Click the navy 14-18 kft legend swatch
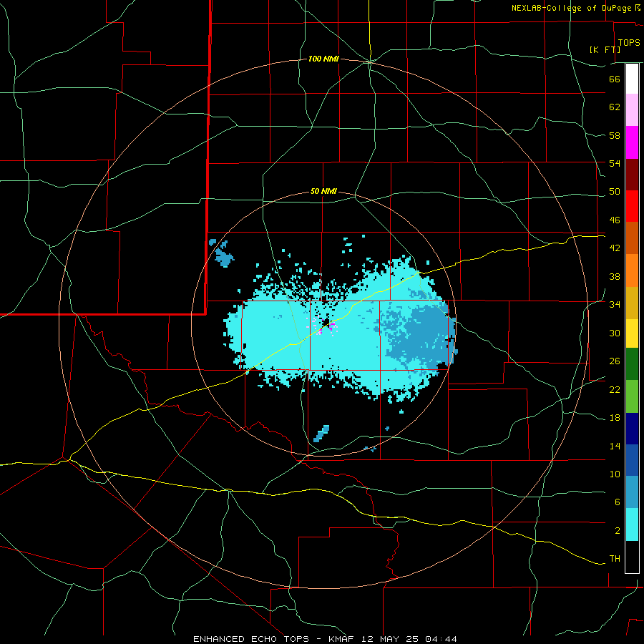The width and height of the screenshot is (644, 644). [x=632, y=429]
